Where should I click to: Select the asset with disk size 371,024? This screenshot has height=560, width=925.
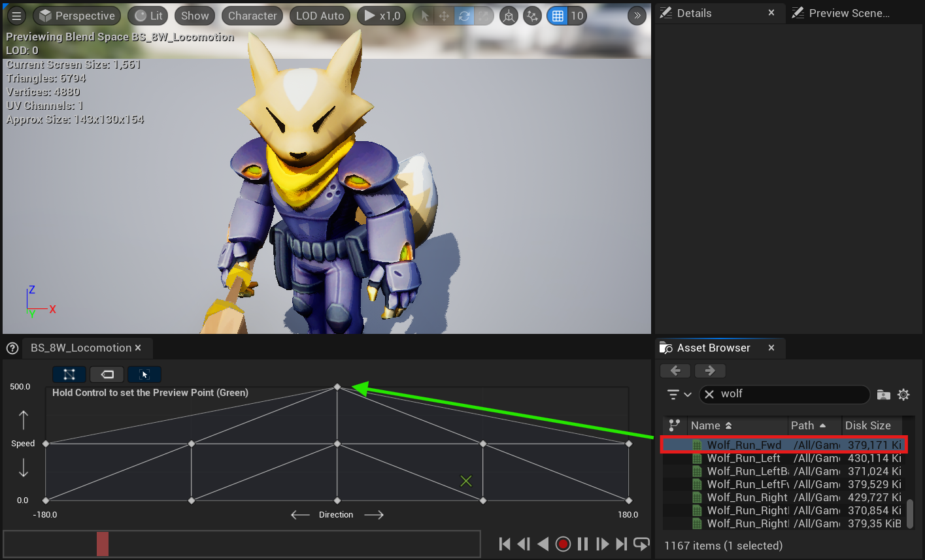(x=784, y=471)
